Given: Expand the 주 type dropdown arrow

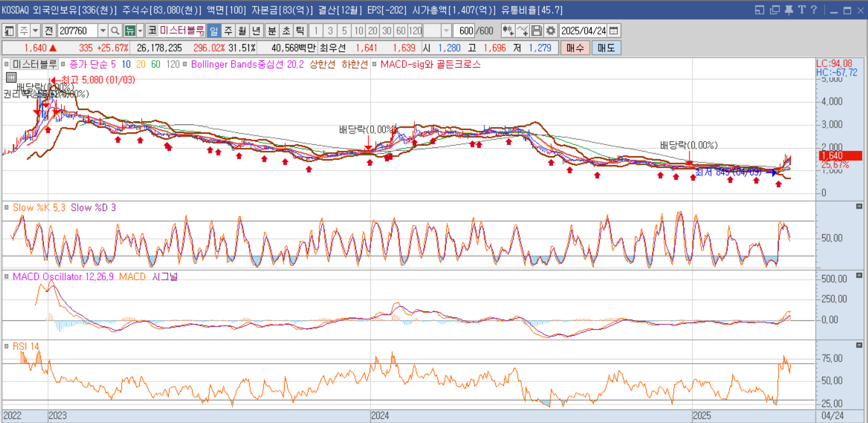Looking at the screenshot, I should tap(36, 31).
